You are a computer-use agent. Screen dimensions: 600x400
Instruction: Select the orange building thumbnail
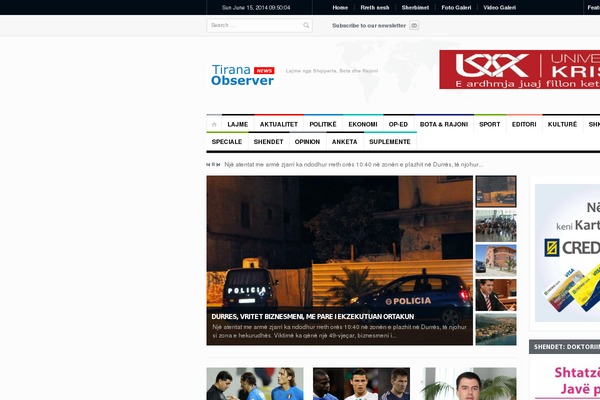pos(496,260)
